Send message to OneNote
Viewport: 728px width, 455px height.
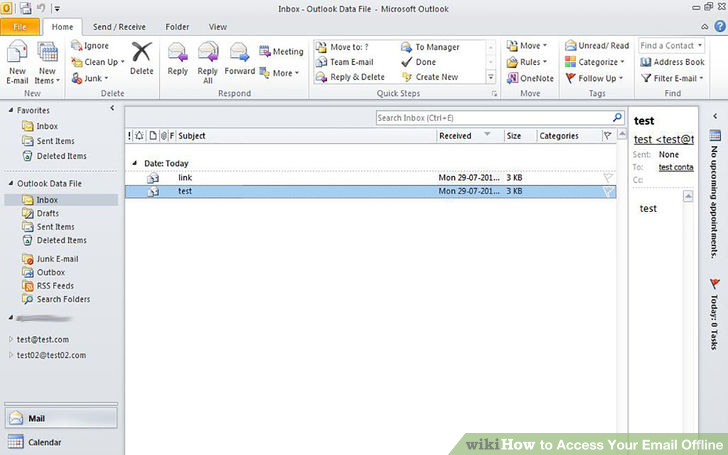click(x=530, y=78)
